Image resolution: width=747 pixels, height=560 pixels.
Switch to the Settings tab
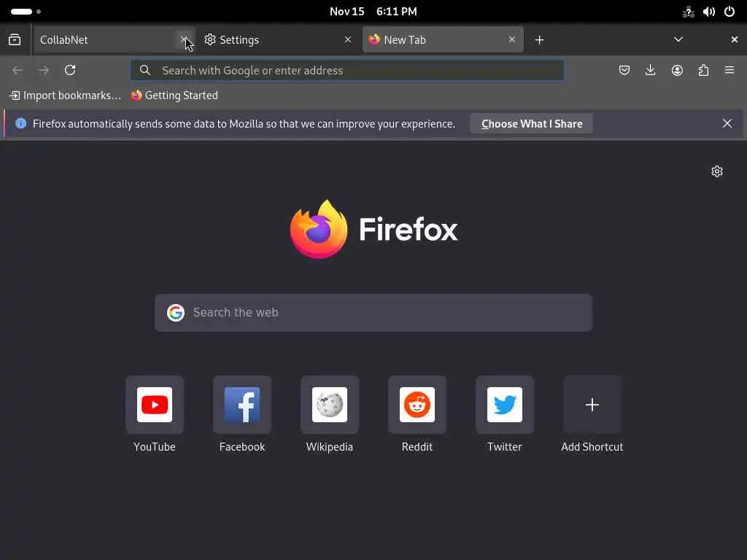[278, 40]
